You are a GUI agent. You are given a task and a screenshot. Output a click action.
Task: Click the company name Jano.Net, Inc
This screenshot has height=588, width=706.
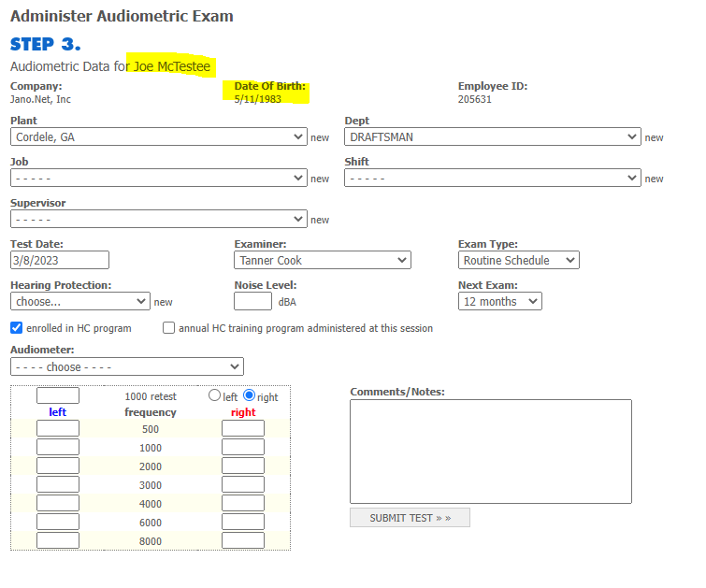click(x=40, y=99)
